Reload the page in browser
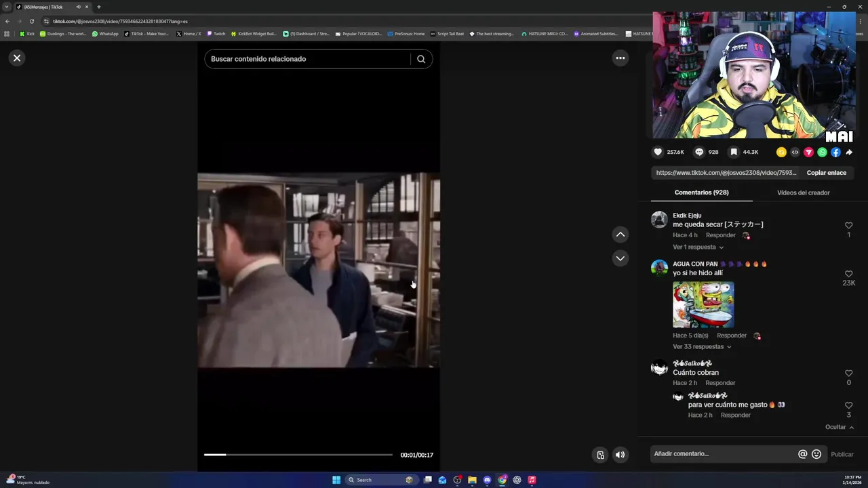 coord(31,21)
